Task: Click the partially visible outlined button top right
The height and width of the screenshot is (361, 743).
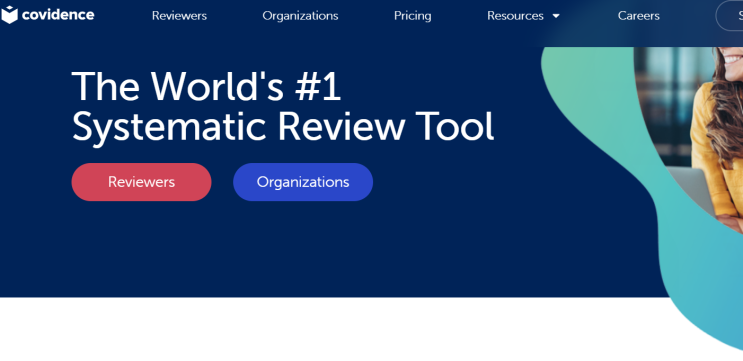Action: [730, 16]
